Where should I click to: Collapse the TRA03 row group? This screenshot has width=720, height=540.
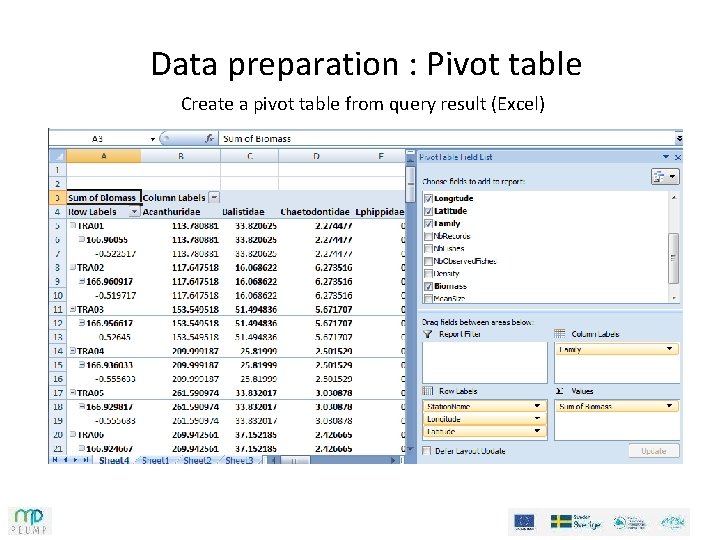pyautogui.click(x=73, y=309)
